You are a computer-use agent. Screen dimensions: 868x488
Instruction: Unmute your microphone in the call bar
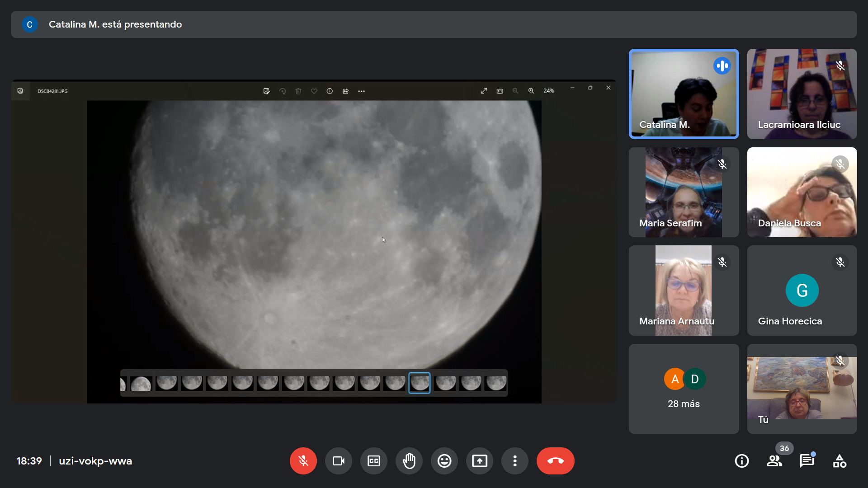[x=303, y=461]
